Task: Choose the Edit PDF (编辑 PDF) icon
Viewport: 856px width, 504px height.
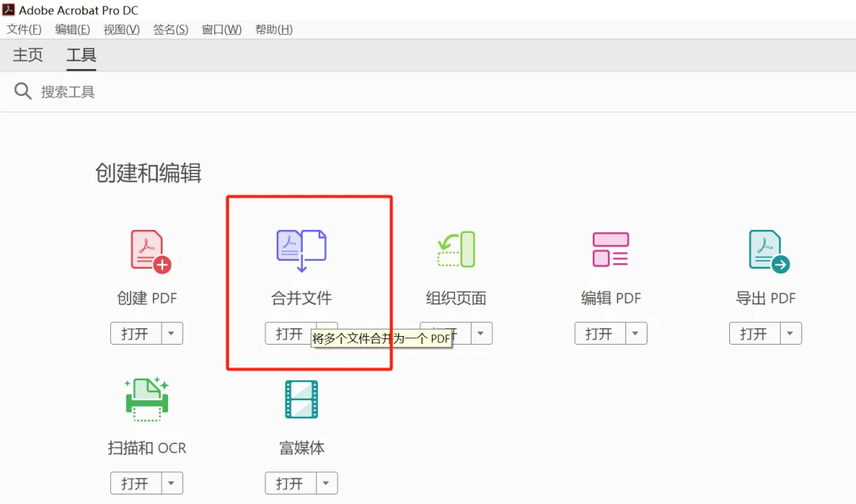Action: (611, 250)
